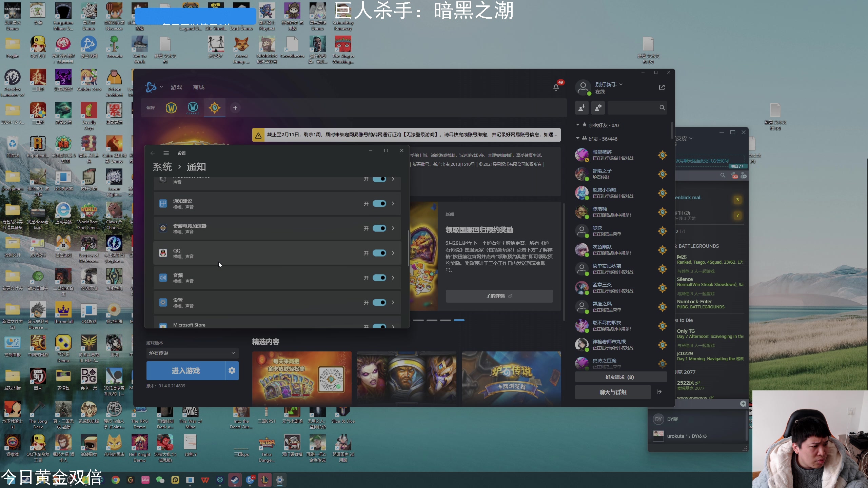Open 聊天与群组 chats button

tap(613, 392)
